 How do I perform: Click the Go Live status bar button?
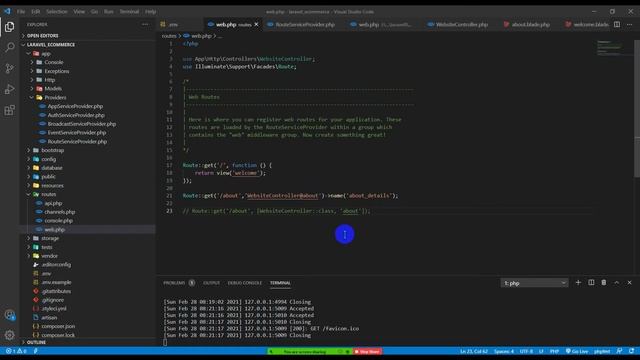[x=577, y=351]
